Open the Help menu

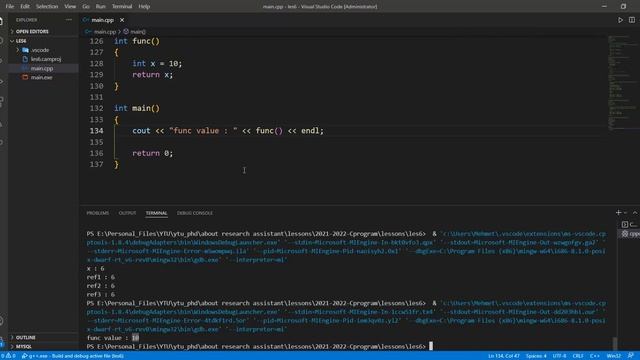click(144, 7)
